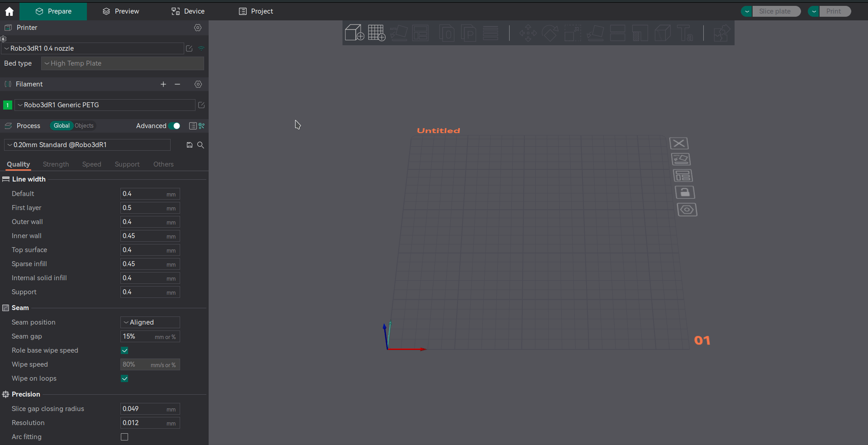Switch to the Preview tab
868x445 pixels.
click(x=119, y=11)
